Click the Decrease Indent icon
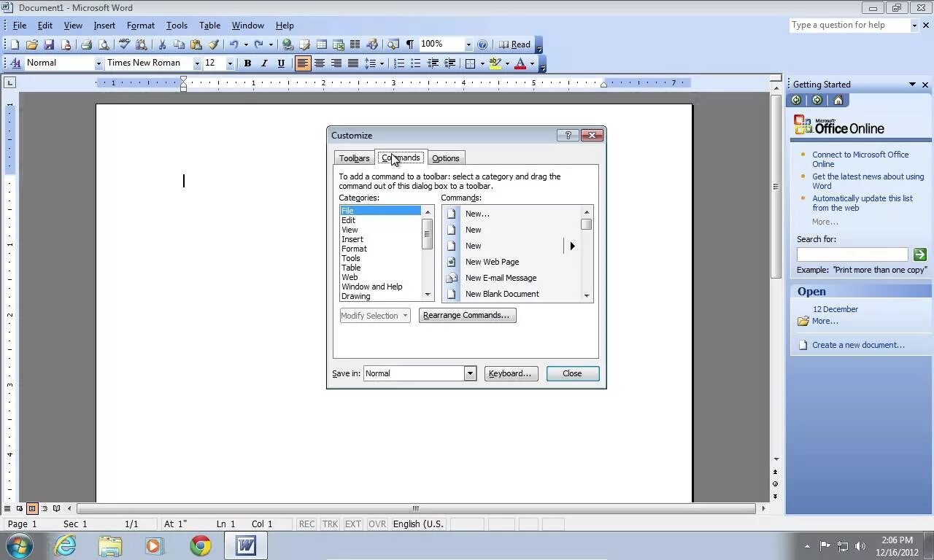934x560 pixels. tap(433, 63)
